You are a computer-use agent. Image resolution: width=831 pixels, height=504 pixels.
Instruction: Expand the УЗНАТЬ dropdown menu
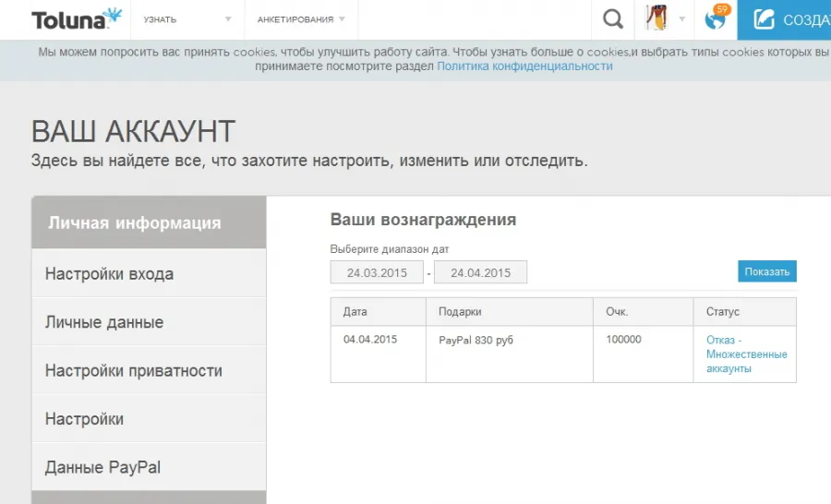pos(187,19)
